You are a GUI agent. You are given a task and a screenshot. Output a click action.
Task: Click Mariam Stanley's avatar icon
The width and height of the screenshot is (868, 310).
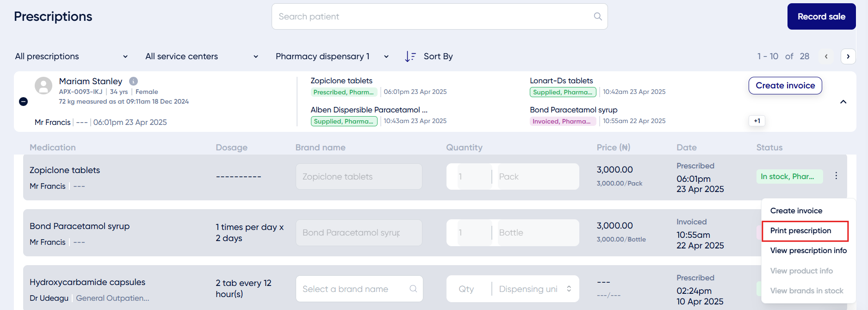pos(43,86)
